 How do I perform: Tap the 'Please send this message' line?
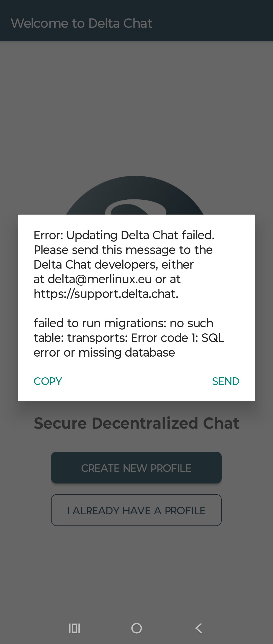pos(123,250)
